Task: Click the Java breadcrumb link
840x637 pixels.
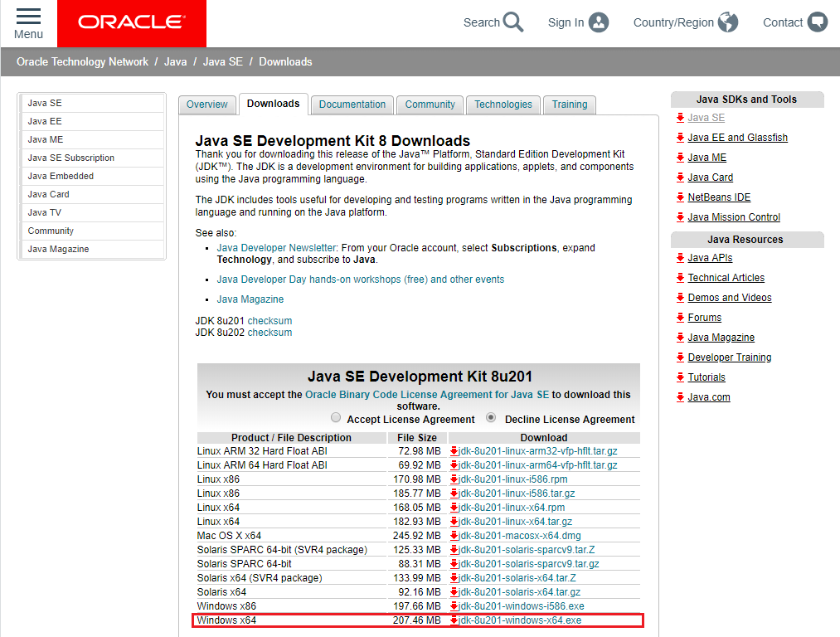Action: pos(175,61)
